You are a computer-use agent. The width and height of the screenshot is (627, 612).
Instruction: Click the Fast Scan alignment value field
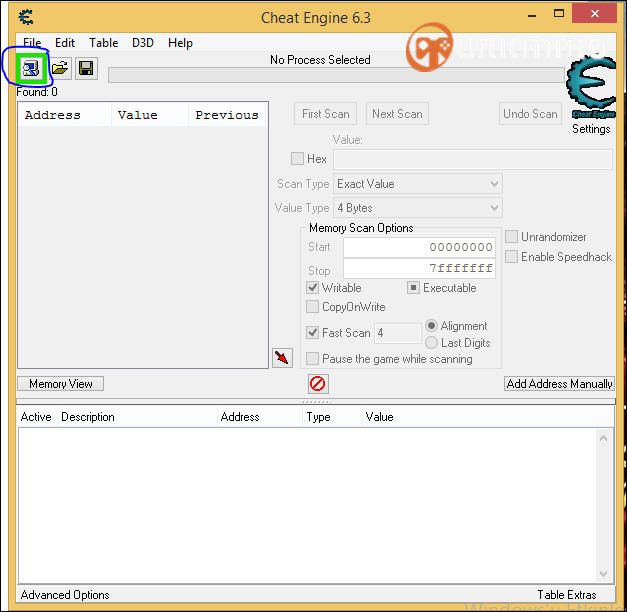click(398, 333)
